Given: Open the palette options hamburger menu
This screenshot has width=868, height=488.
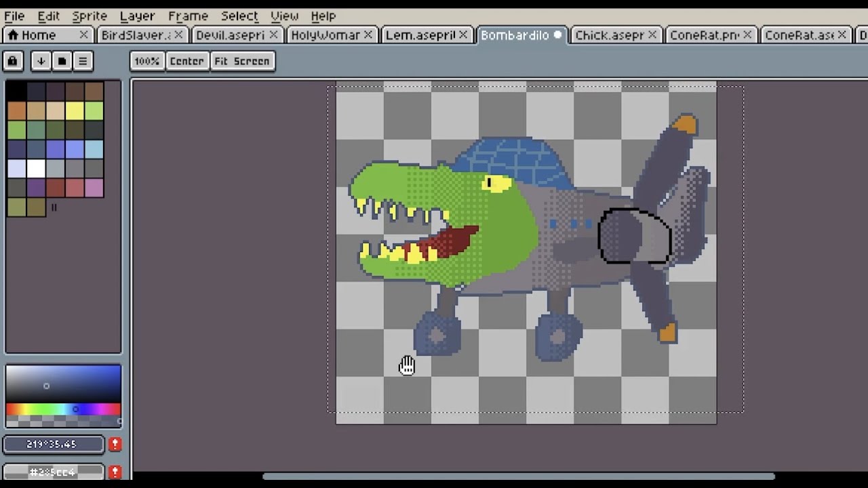Looking at the screenshot, I should pyautogui.click(x=83, y=61).
